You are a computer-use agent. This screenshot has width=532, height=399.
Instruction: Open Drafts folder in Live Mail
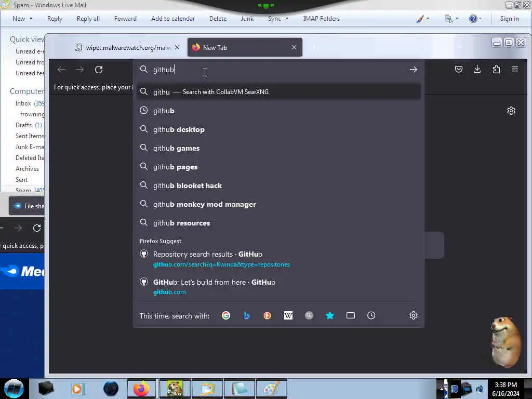pyautogui.click(x=29, y=125)
